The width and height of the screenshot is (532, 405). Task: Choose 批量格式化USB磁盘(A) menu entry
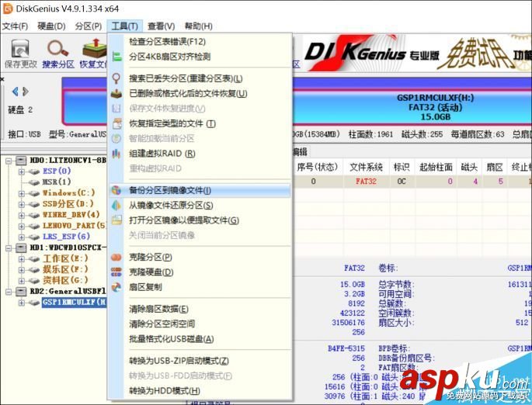[200, 338]
